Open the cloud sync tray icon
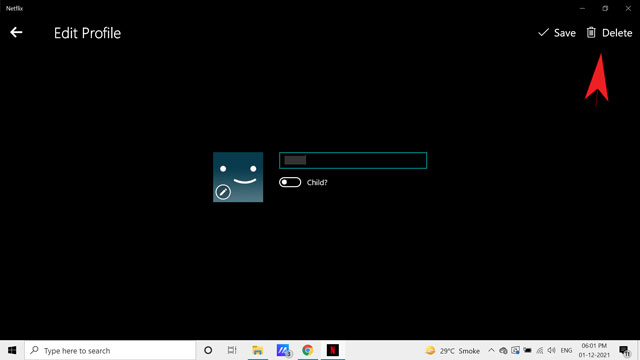 point(503,350)
